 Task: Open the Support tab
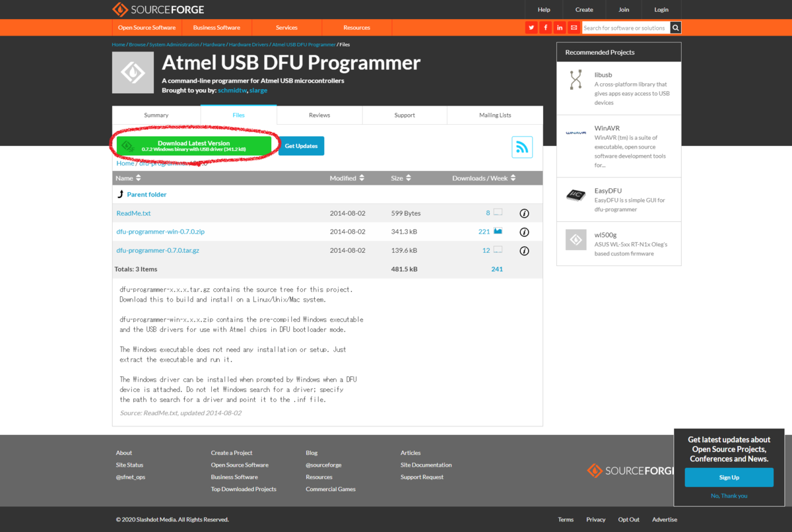point(405,115)
